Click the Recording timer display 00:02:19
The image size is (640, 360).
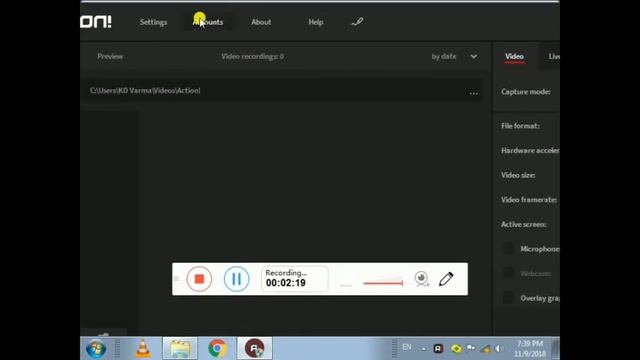coord(294,279)
